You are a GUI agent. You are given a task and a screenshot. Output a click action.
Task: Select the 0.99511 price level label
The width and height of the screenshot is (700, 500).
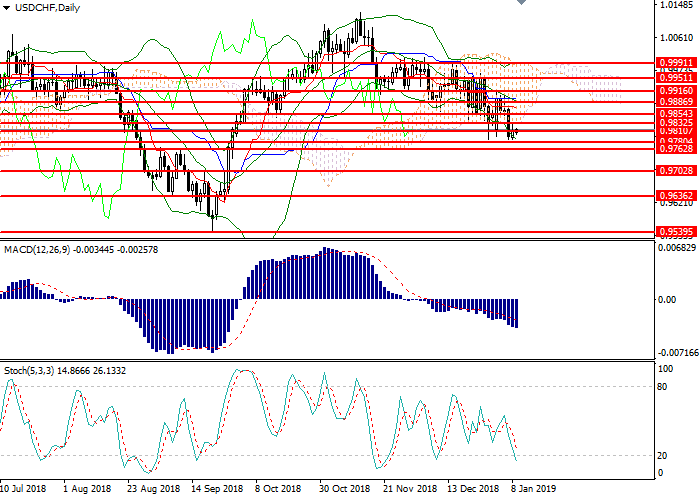[677, 76]
